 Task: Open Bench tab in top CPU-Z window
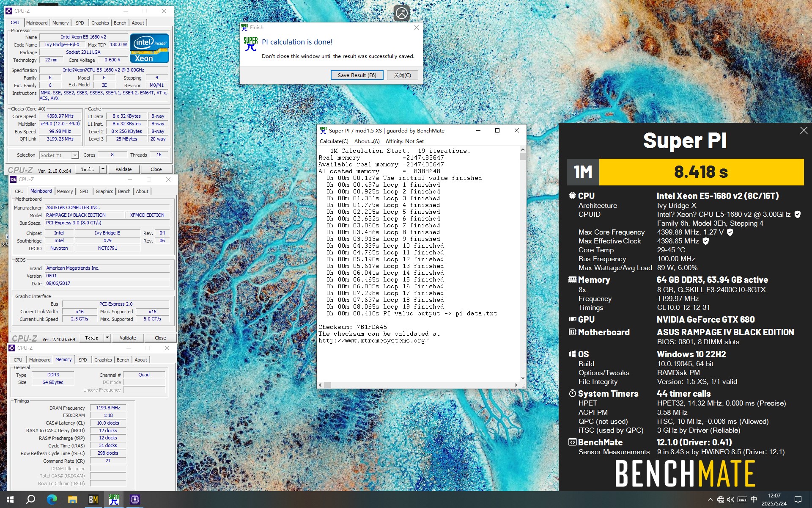(120, 23)
